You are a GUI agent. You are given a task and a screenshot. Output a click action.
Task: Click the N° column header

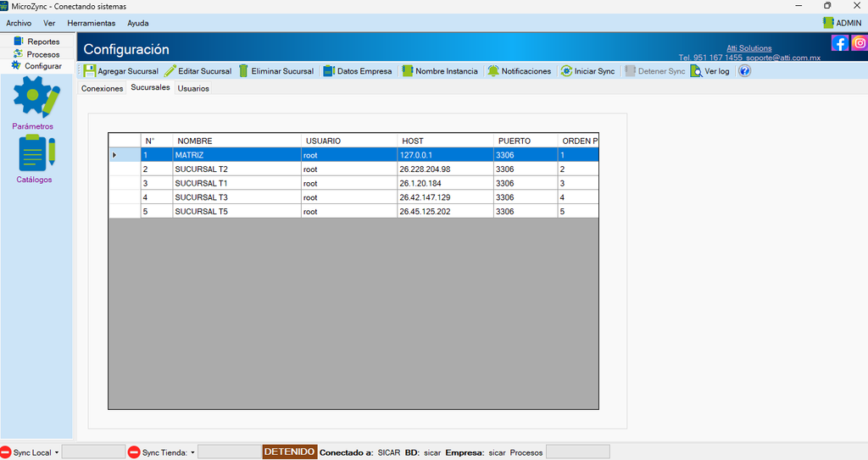point(157,141)
